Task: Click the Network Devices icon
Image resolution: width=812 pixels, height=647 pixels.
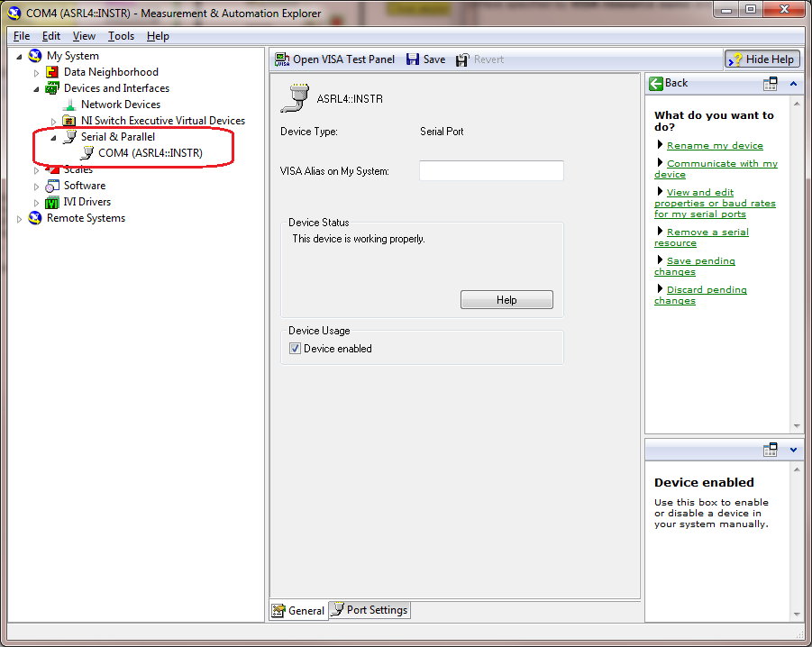Action: click(x=69, y=105)
